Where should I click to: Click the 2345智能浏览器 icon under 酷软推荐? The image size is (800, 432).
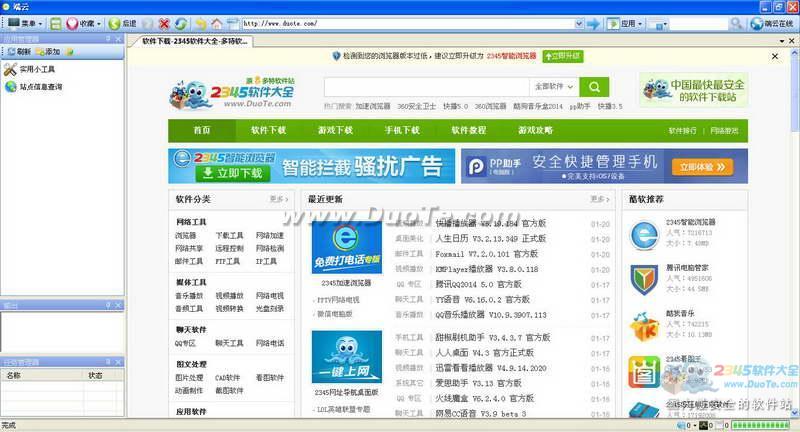click(644, 236)
